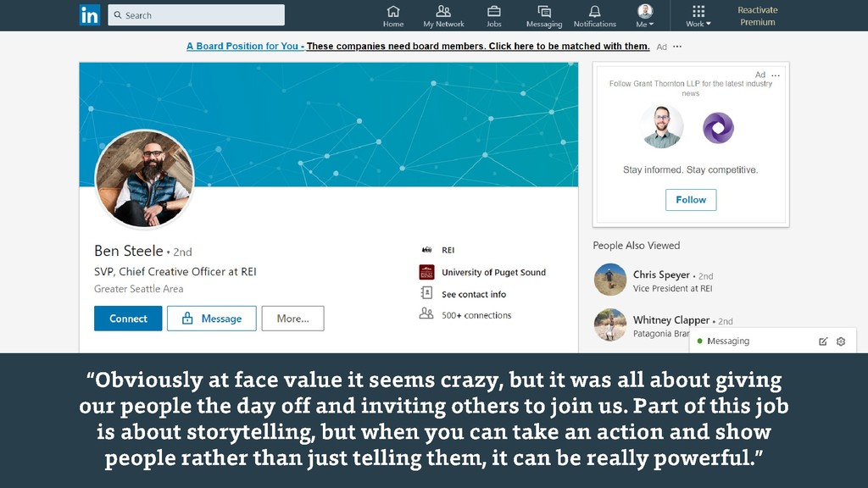Open 500+ connections link
The height and width of the screenshot is (488, 868).
476,315
